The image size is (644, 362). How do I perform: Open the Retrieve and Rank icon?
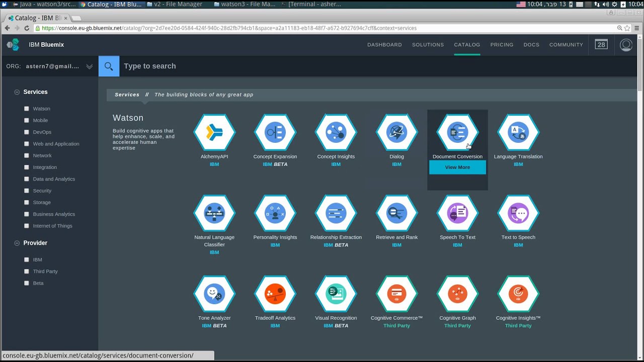(x=396, y=213)
